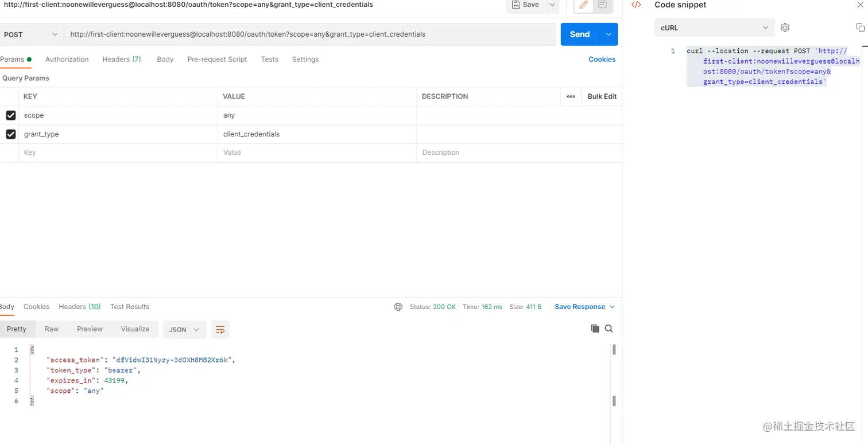Click the Size: 411 B indicator
The height and width of the screenshot is (445, 868).
tap(525, 307)
